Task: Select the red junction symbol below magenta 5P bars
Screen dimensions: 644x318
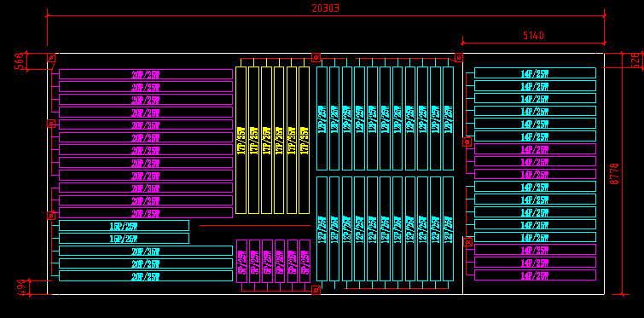Action: [316, 290]
